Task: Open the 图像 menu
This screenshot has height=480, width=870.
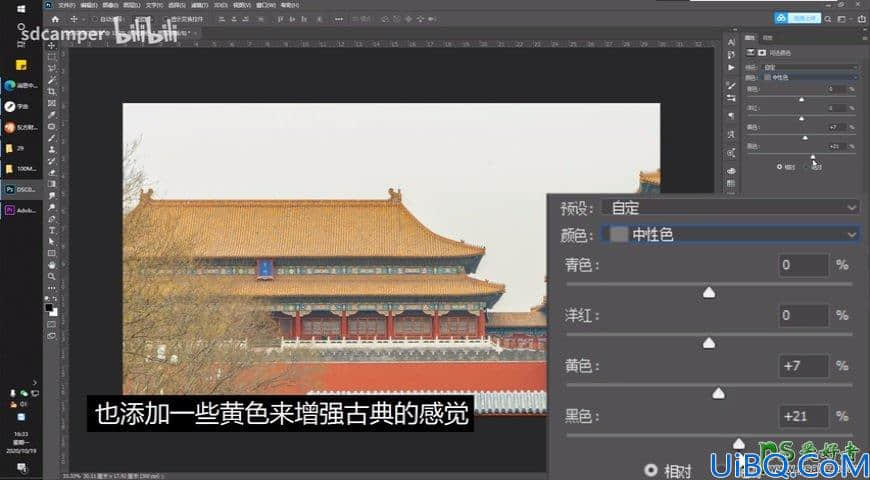Action: click(110, 5)
